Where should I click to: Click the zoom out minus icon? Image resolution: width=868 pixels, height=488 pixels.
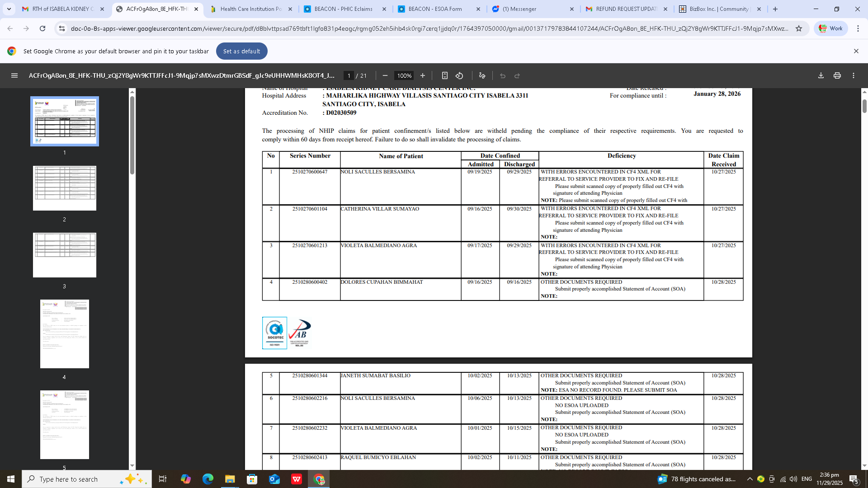(x=385, y=75)
